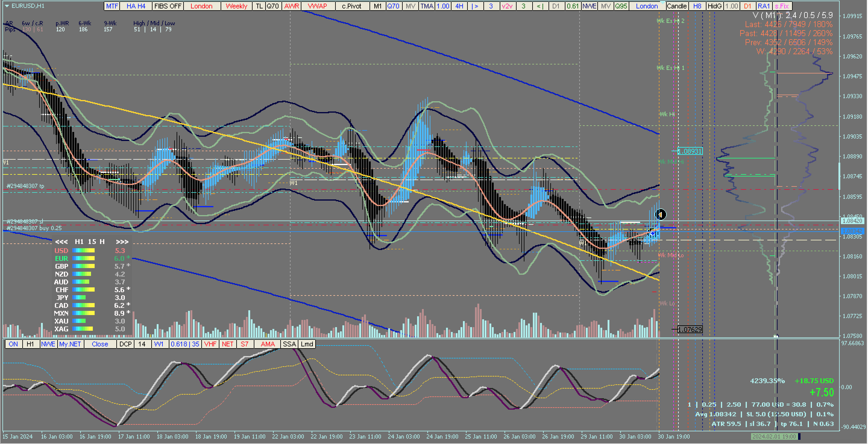Toggle the HidG button
Screen dimensions: 868x444
coord(714,6)
